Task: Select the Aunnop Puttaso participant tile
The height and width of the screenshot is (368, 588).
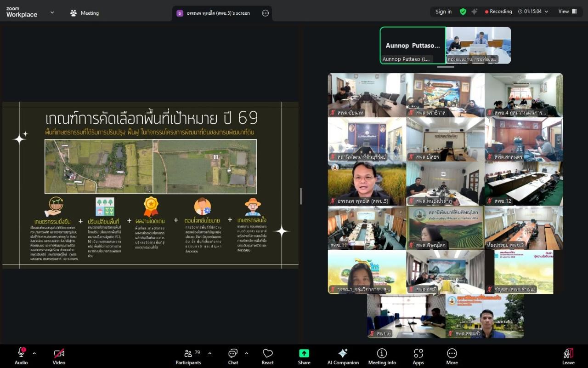Action: [x=413, y=45]
